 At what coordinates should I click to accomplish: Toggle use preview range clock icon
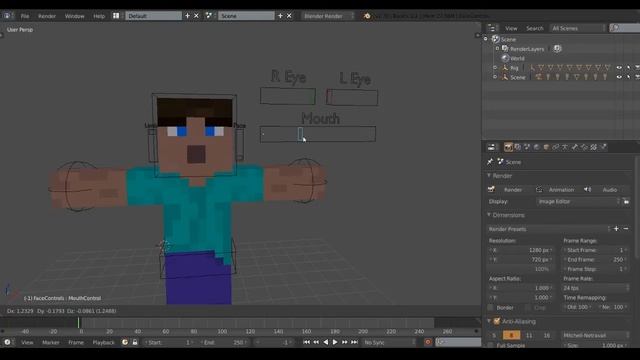(125, 342)
